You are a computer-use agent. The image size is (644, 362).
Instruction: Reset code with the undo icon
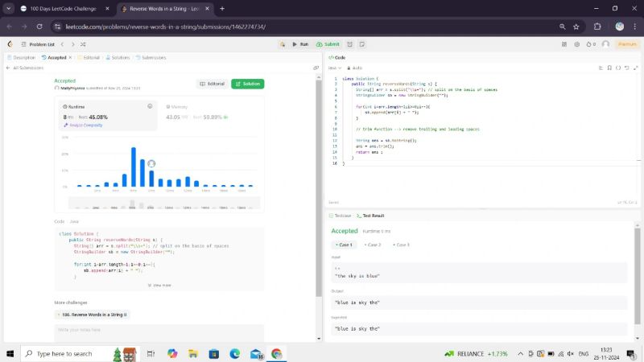[627, 68]
